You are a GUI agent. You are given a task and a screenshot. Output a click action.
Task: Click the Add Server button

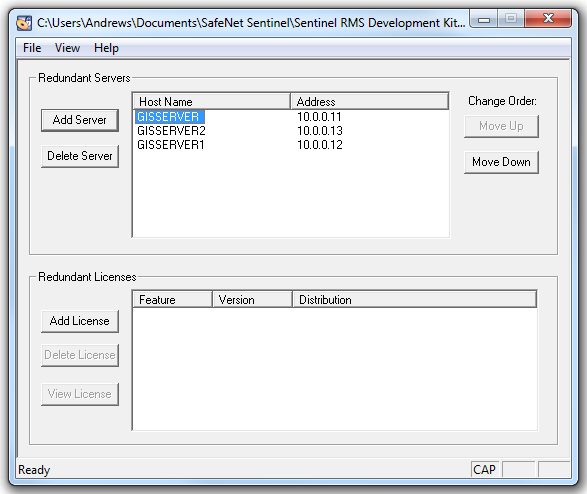coord(80,120)
